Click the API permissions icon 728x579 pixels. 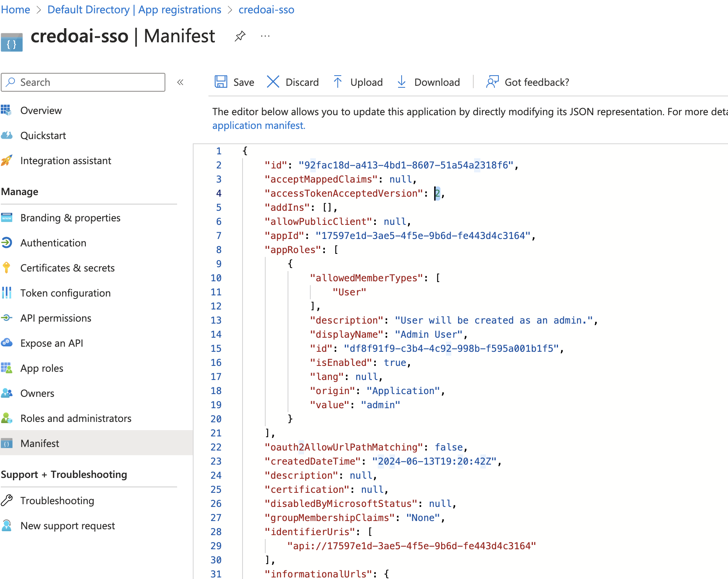coord(7,318)
